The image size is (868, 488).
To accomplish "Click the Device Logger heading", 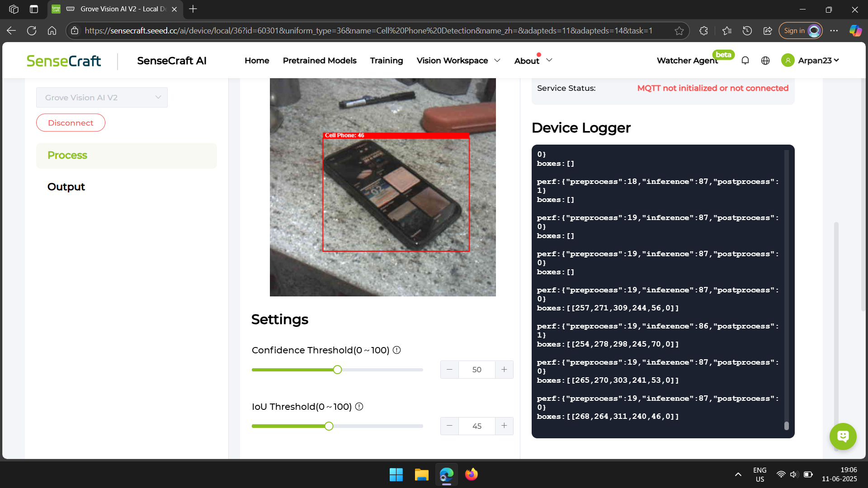I will pyautogui.click(x=581, y=128).
